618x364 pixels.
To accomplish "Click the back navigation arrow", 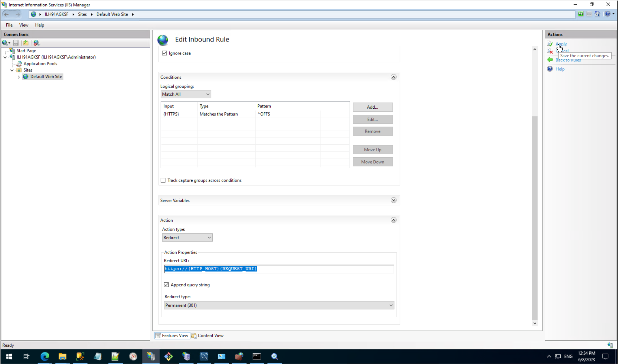I will click(7, 14).
